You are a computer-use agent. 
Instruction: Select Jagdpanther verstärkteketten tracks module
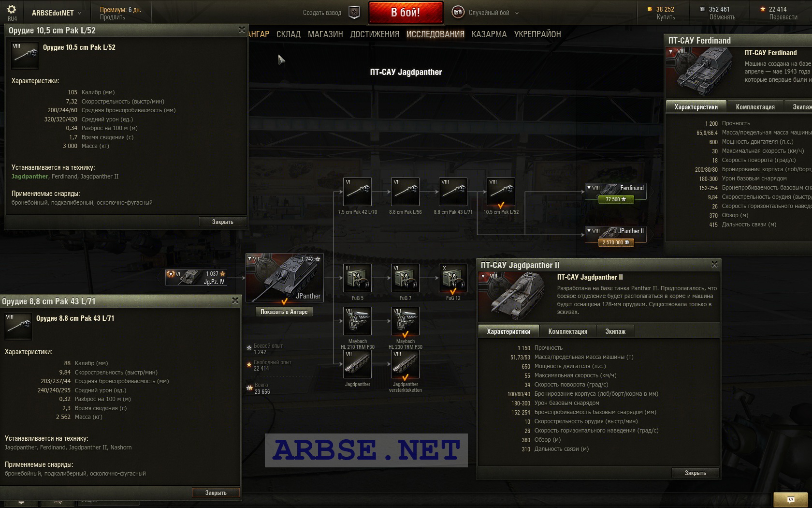click(x=405, y=364)
